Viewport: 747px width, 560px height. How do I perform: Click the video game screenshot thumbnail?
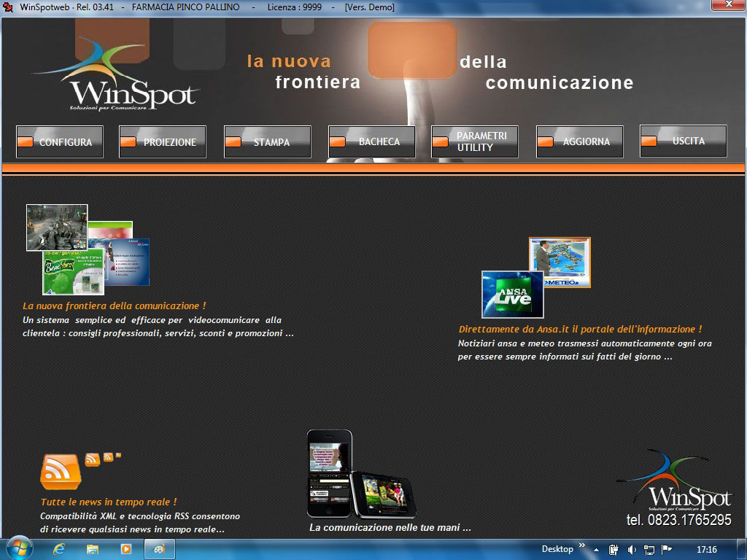coord(57,227)
